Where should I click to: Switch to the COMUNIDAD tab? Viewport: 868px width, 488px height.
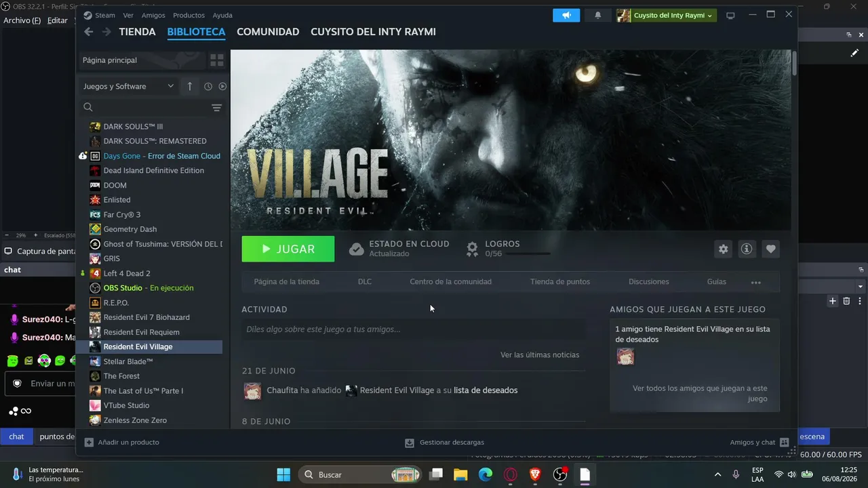268,32
